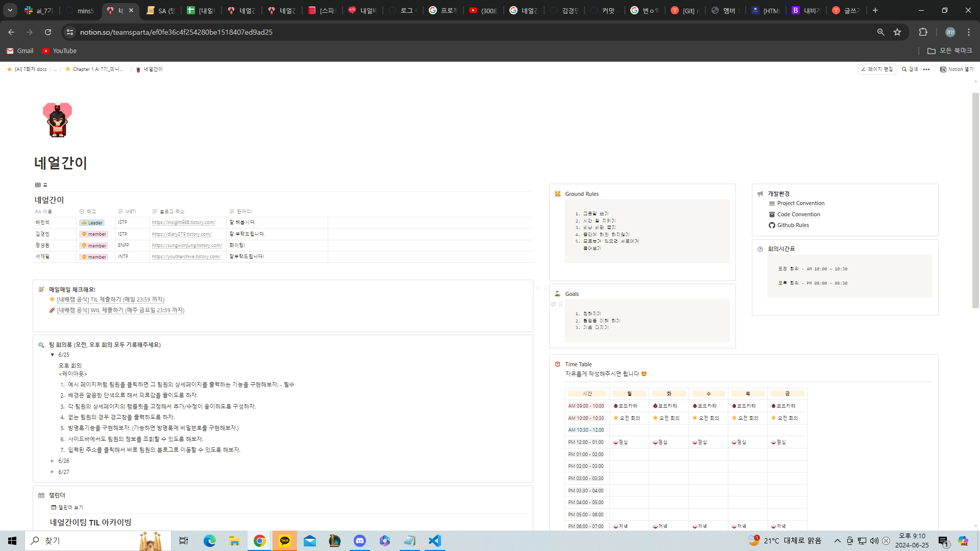Click the browser address bar URL
Viewport: 980px width, 551px height.
[176, 32]
